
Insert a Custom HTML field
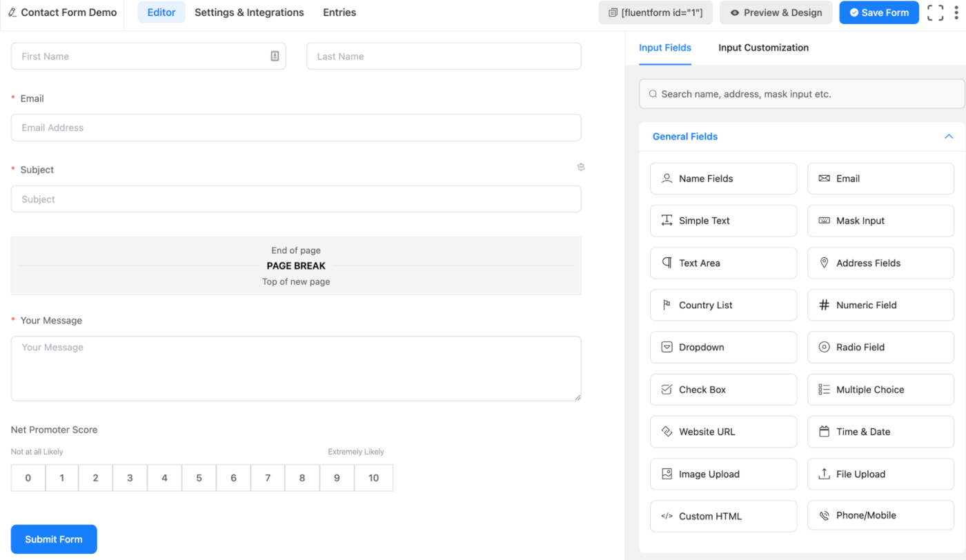click(x=723, y=516)
